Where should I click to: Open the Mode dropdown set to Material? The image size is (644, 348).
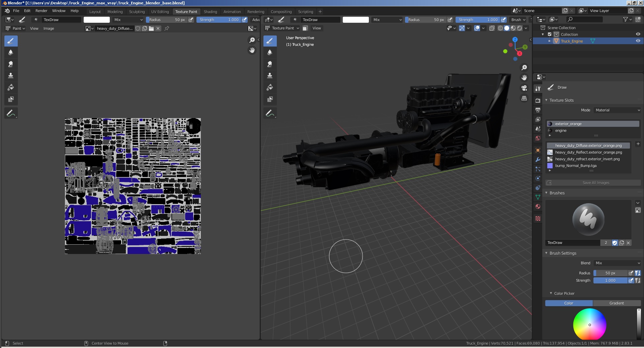[618, 110]
